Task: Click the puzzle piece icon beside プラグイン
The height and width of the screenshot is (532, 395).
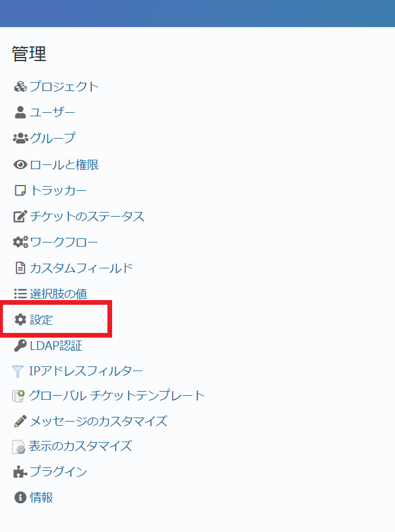Action: click(20, 472)
